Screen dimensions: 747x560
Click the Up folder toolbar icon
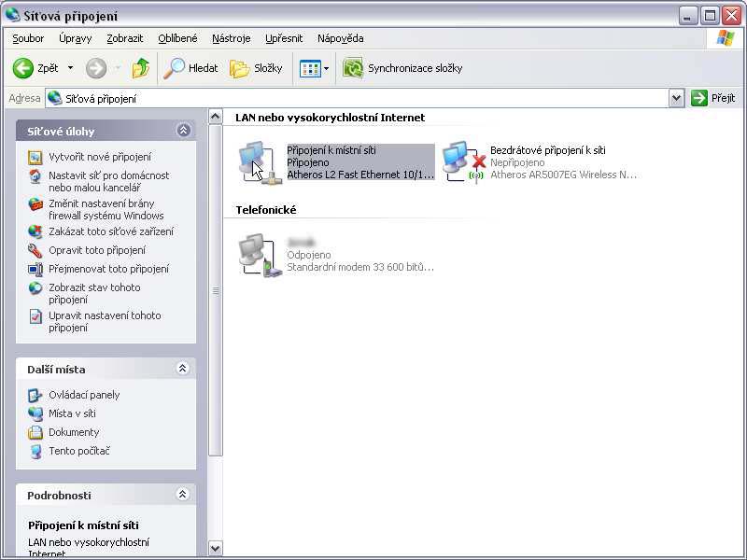click(141, 68)
